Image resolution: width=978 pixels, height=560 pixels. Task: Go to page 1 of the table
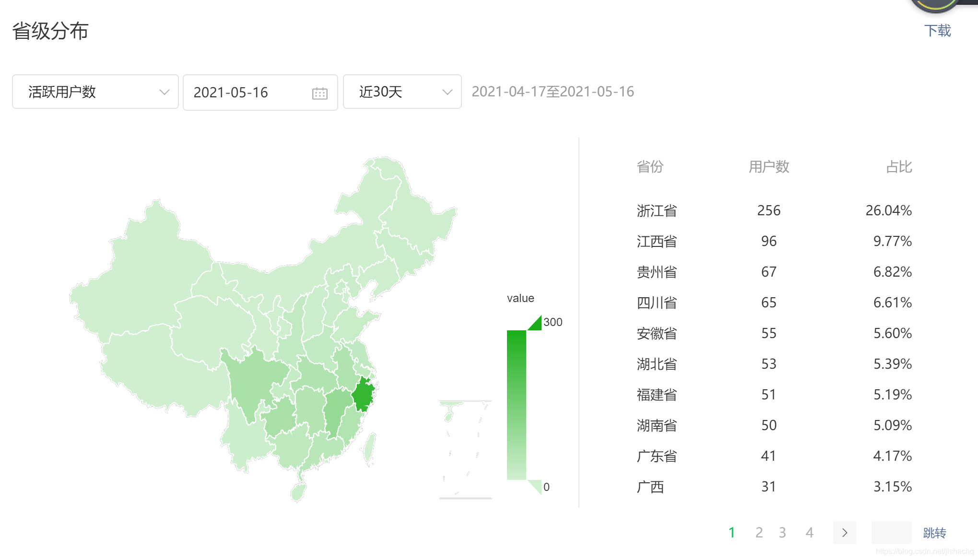(731, 533)
